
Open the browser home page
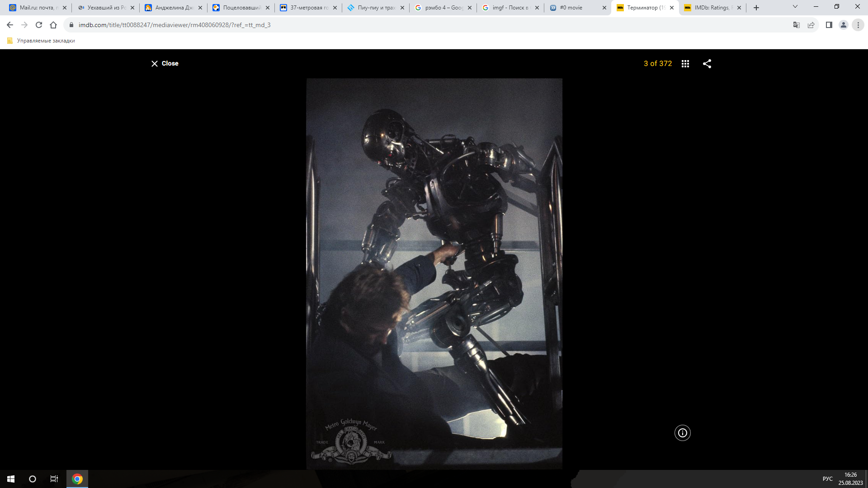53,25
